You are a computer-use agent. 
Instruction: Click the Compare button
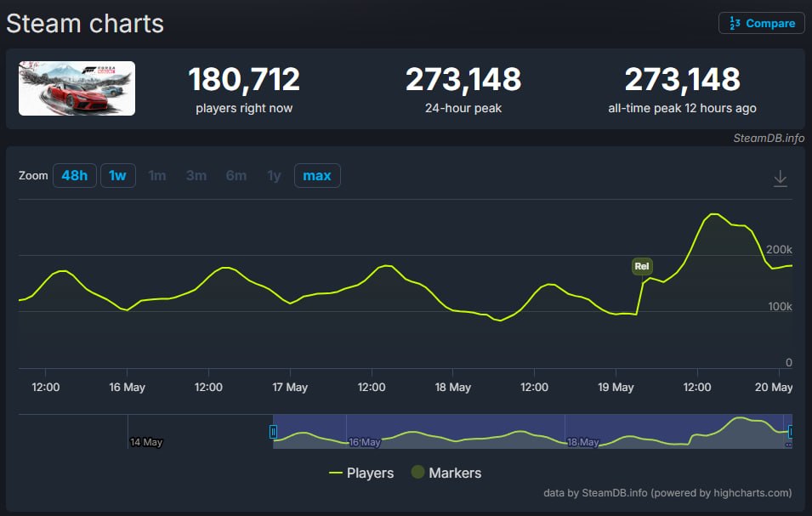[x=761, y=23]
